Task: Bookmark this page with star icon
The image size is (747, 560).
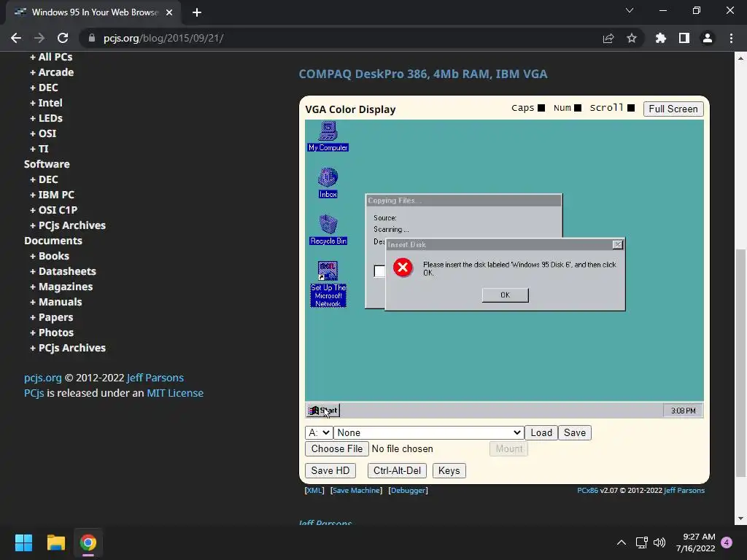Action: point(631,38)
